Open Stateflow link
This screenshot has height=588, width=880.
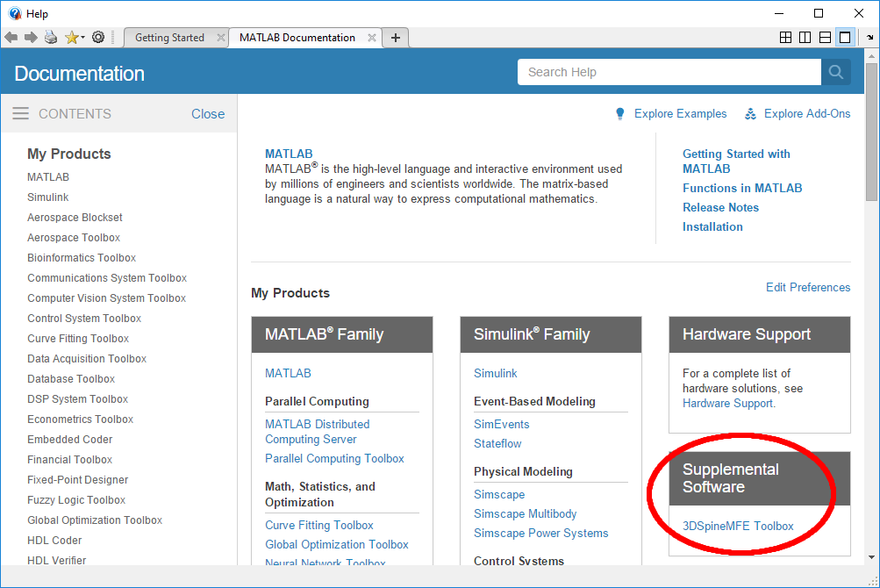point(497,443)
